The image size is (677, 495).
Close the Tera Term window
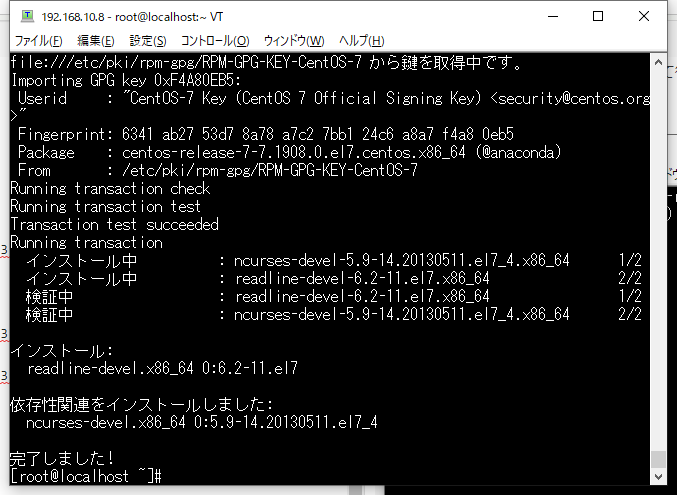coord(643,16)
